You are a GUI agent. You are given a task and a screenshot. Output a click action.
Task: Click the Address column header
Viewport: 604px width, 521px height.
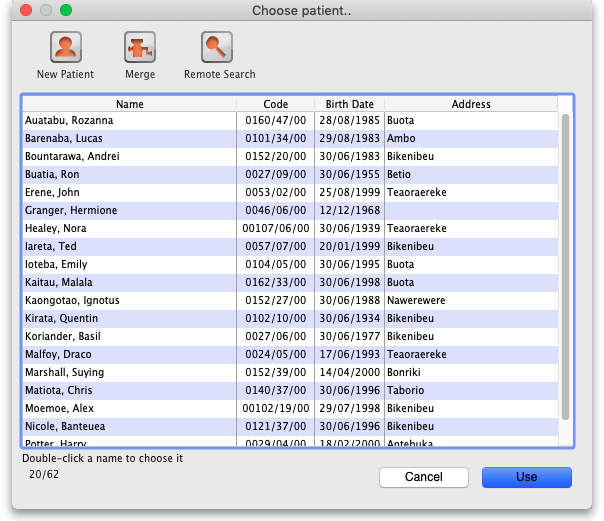(x=470, y=104)
